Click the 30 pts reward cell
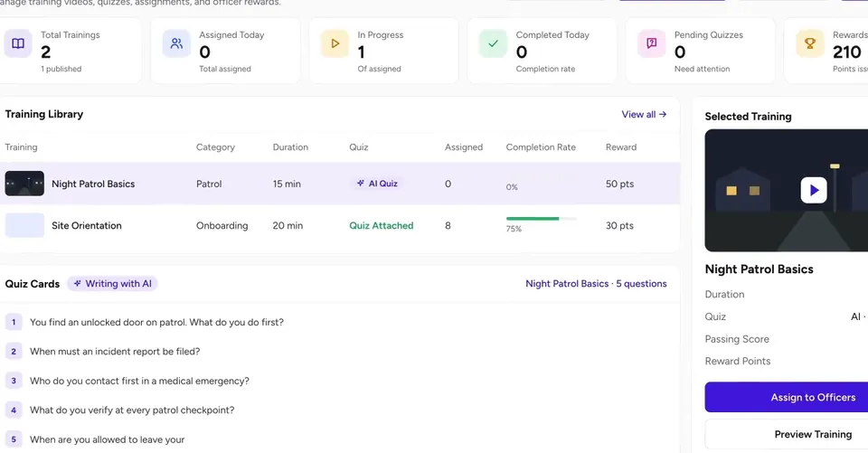Image resolution: width=868 pixels, height=453 pixels. click(619, 225)
